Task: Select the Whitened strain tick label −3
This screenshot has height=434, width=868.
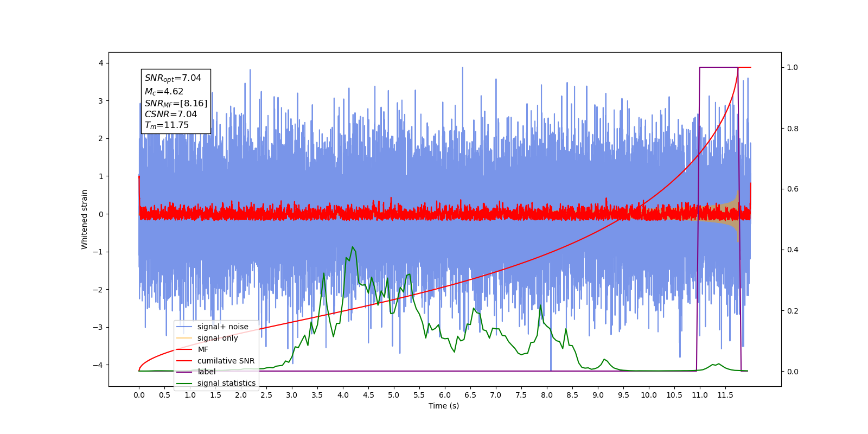Action: click(98, 327)
